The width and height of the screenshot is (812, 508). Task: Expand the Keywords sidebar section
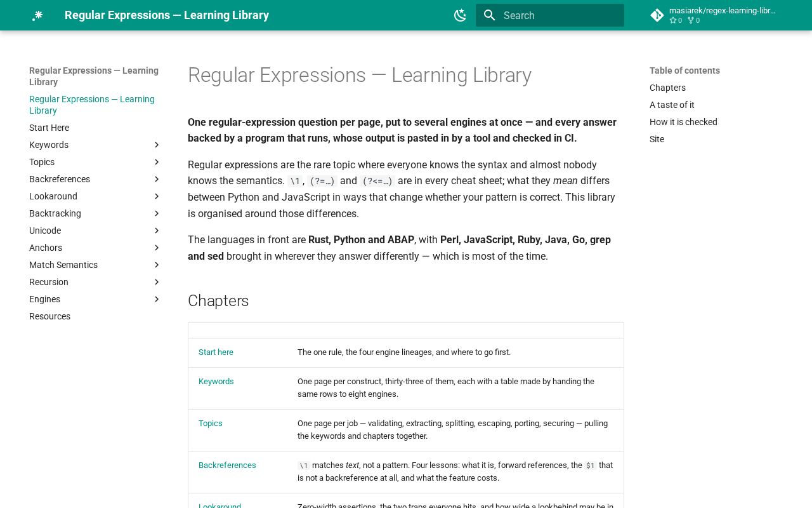pyautogui.click(x=157, y=145)
